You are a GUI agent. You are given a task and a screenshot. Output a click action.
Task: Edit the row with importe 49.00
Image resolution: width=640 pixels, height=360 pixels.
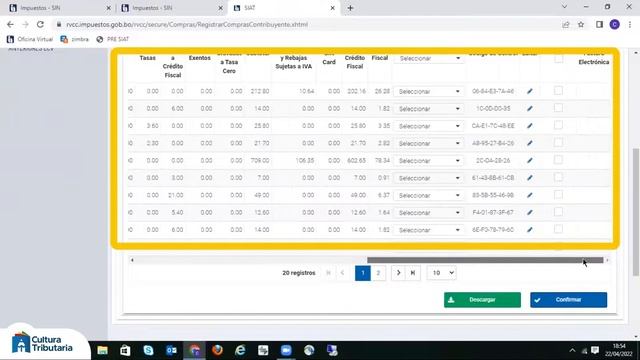click(x=530, y=195)
